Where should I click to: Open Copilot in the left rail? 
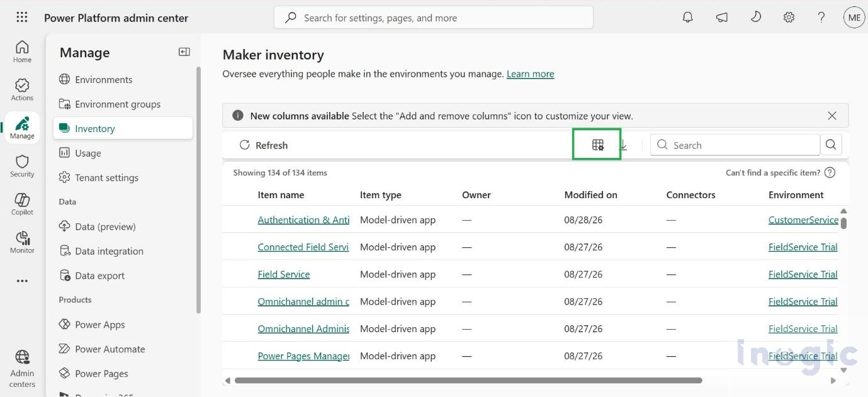[x=22, y=204]
